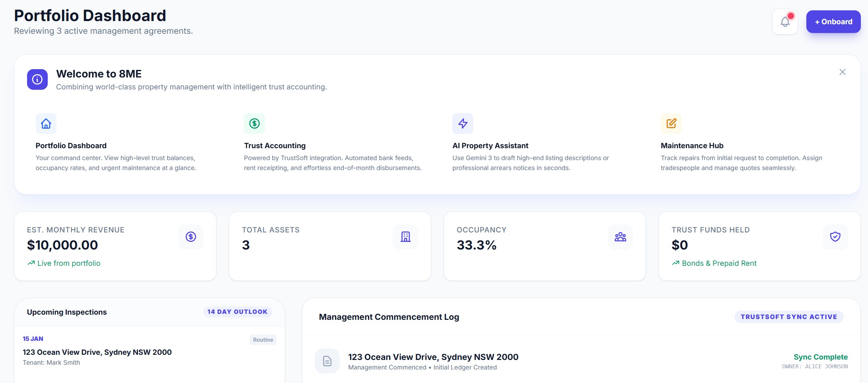The image size is (868, 383).
Task: Open 123 Ocean View Drive in Commencement Log
Action: 433,357
